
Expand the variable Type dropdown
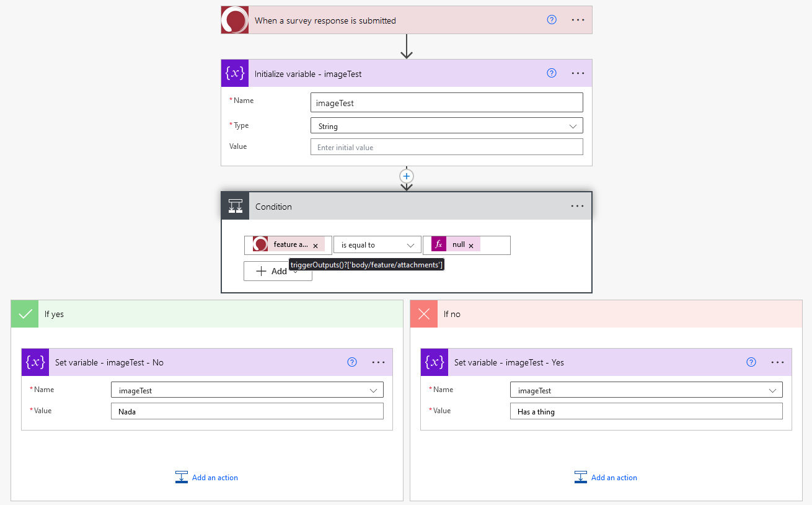coord(446,126)
